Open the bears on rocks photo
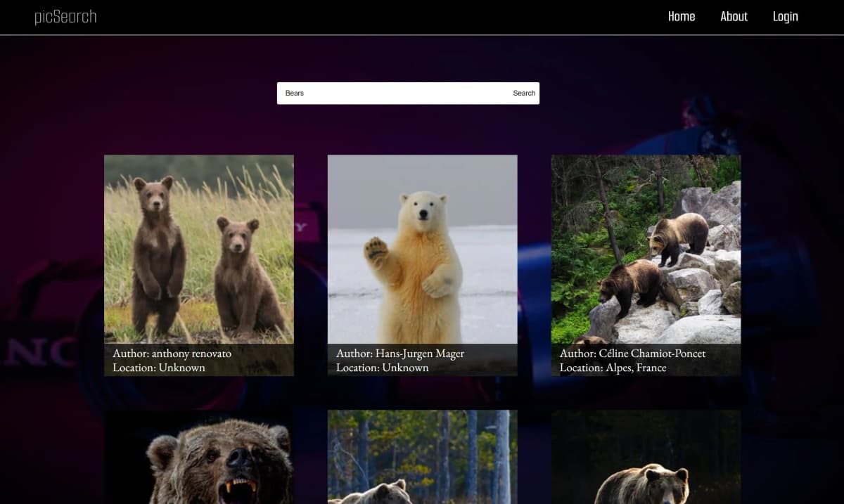The height and width of the screenshot is (504, 844). pyautogui.click(x=646, y=250)
